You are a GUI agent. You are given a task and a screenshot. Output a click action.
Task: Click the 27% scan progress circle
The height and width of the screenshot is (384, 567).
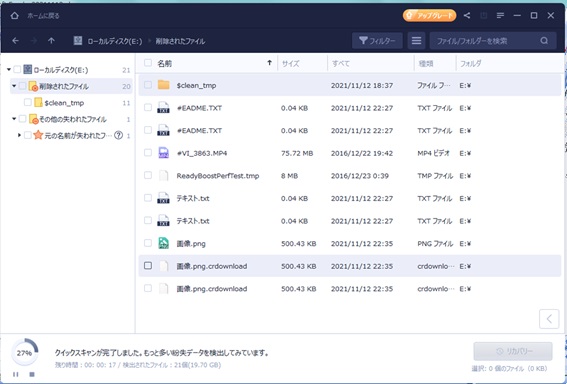pyautogui.click(x=24, y=352)
